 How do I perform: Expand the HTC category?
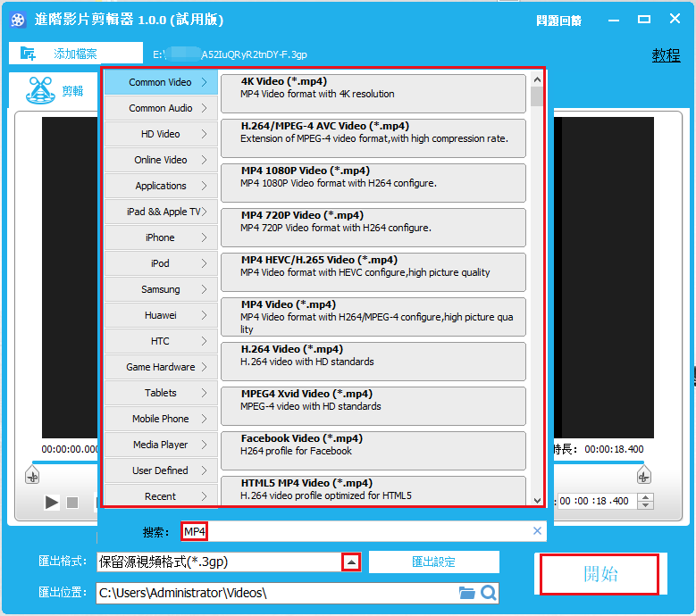pos(161,341)
